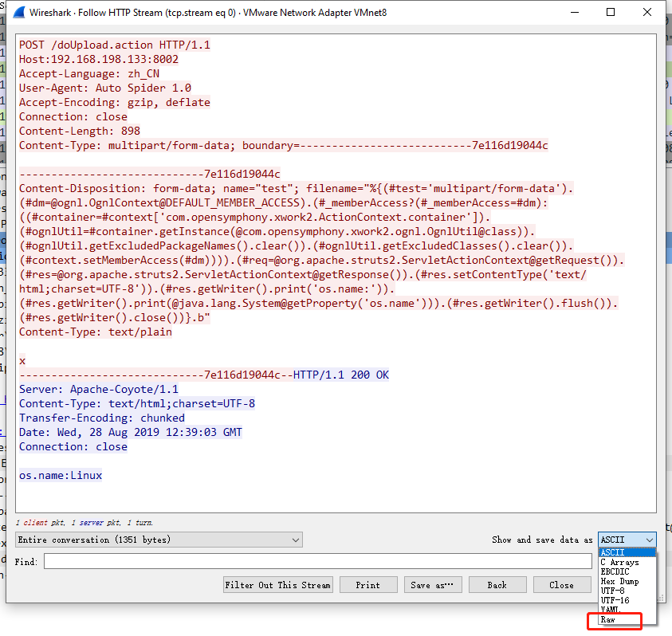The height and width of the screenshot is (636, 672).
Task: Select UTF-16 format option
Action: pos(627,600)
